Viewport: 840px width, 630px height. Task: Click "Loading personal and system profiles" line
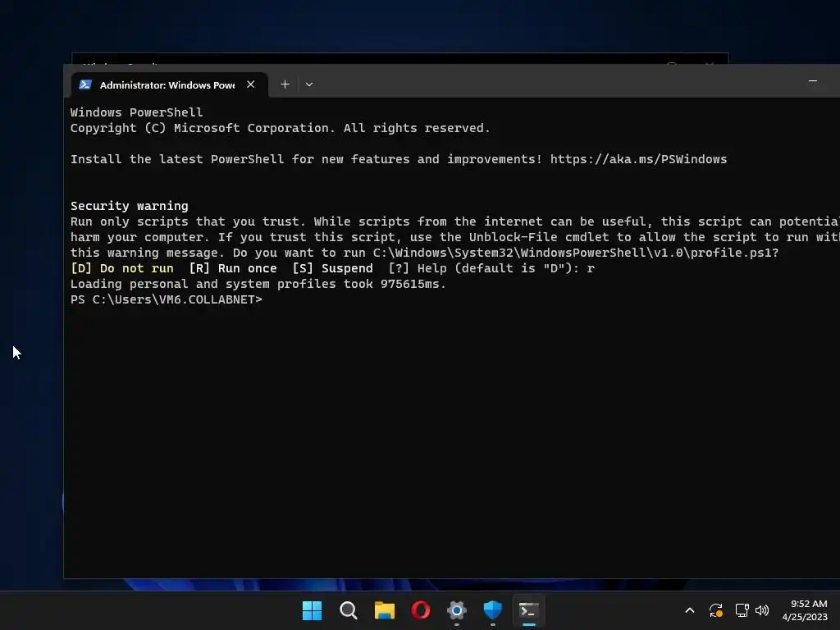click(258, 284)
